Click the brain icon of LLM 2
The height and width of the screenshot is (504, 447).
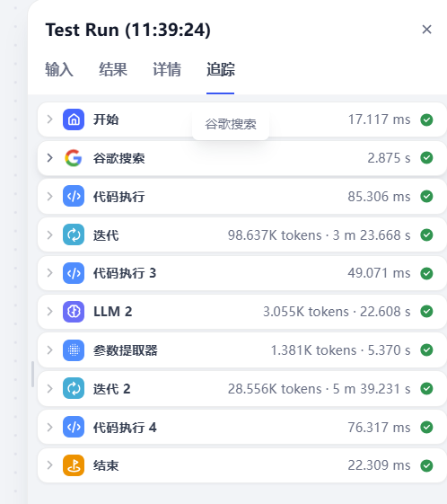click(74, 312)
